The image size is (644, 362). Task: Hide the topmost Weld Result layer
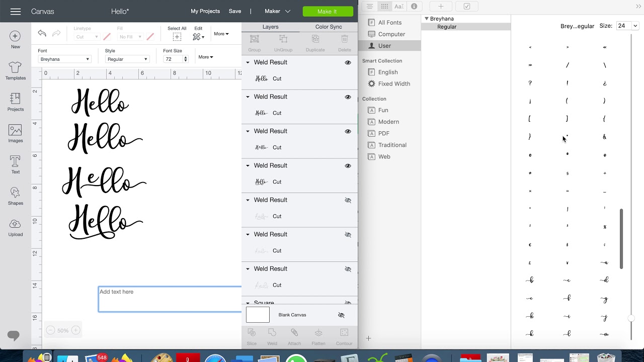pos(348,62)
